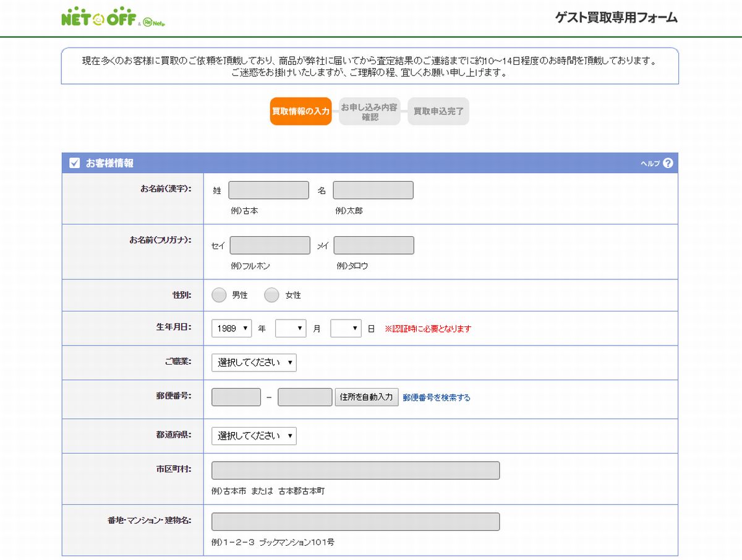Image resolution: width=742 pixels, height=560 pixels.
Task: Focus the 名 kanji first name field
Action: pos(373,190)
